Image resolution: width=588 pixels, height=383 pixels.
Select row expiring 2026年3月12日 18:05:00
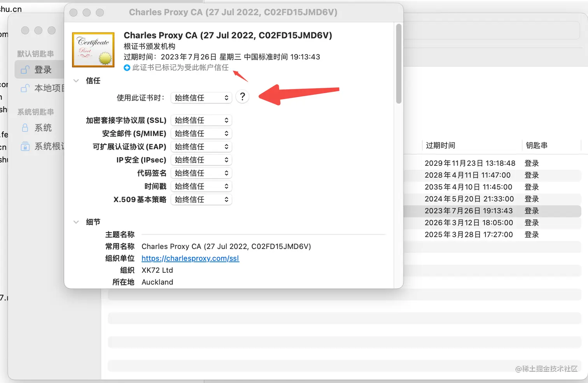[492, 223]
